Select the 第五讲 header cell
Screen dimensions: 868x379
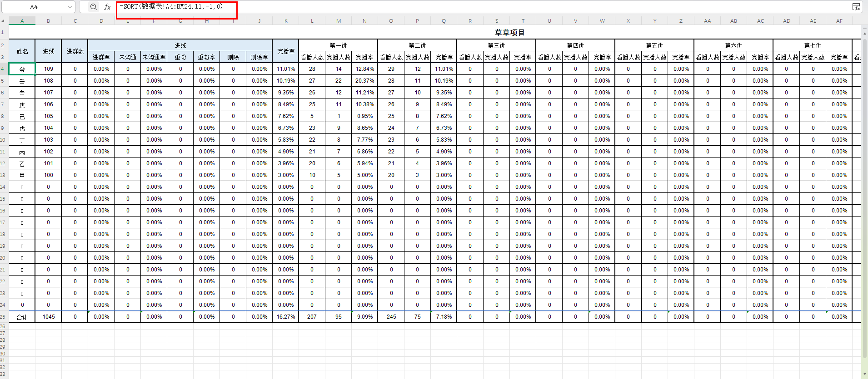pyautogui.click(x=654, y=45)
